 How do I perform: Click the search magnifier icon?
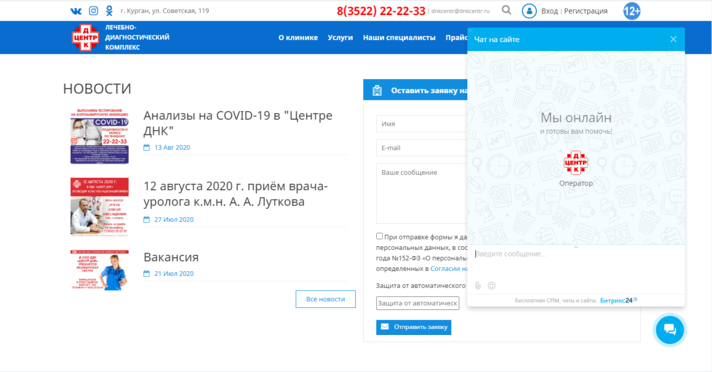506,10
